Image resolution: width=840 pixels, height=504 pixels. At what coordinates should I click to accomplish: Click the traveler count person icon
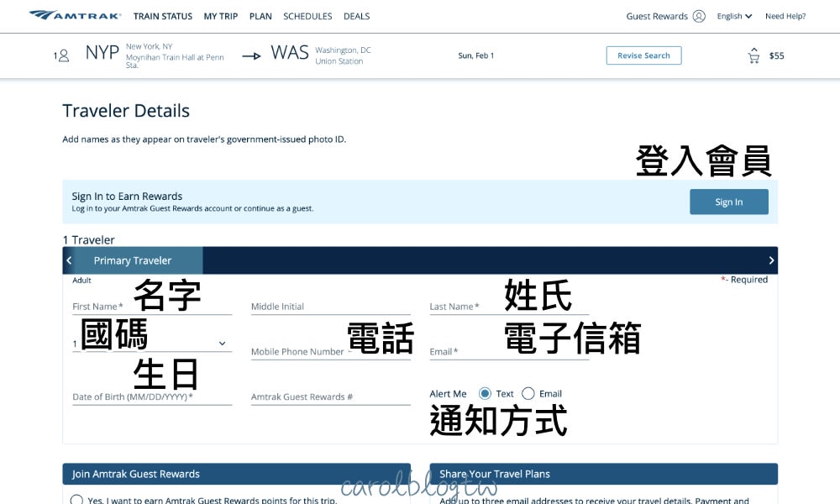point(64,55)
